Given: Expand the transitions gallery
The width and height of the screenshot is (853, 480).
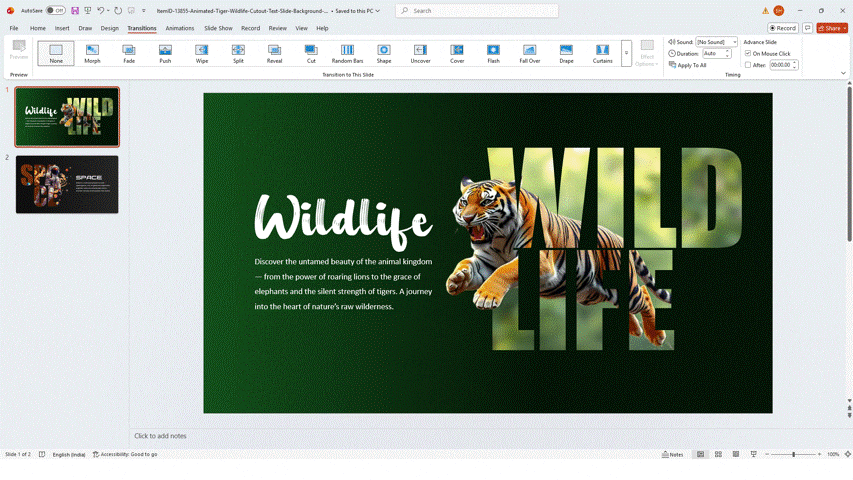Looking at the screenshot, I should (626, 53).
